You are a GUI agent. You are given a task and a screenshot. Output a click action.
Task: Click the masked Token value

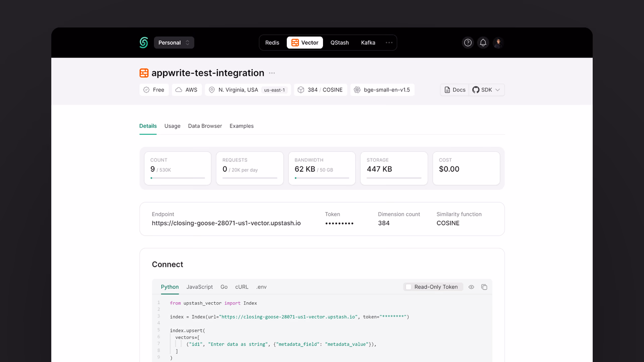(x=340, y=223)
